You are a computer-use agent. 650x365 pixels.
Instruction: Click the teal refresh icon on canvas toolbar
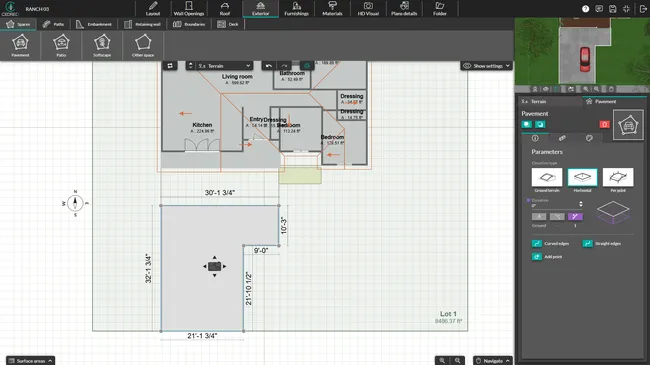click(x=307, y=66)
